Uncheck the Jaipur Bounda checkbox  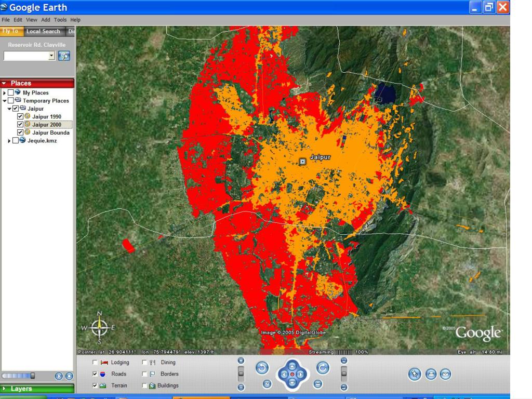tap(20, 132)
